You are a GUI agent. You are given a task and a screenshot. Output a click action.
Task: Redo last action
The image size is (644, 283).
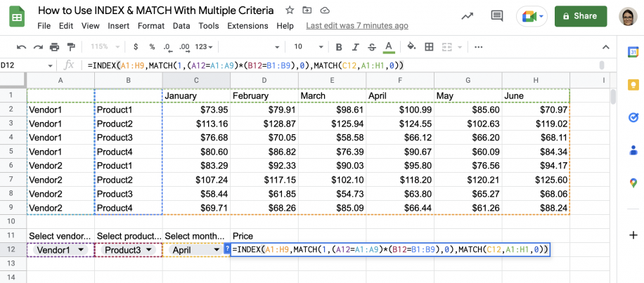[38, 47]
